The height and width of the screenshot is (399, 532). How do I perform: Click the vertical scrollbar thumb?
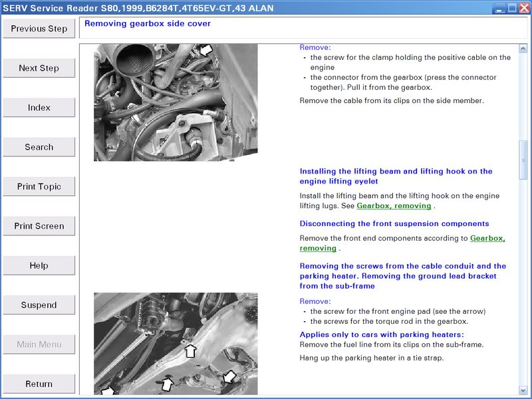tap(523, 160)
